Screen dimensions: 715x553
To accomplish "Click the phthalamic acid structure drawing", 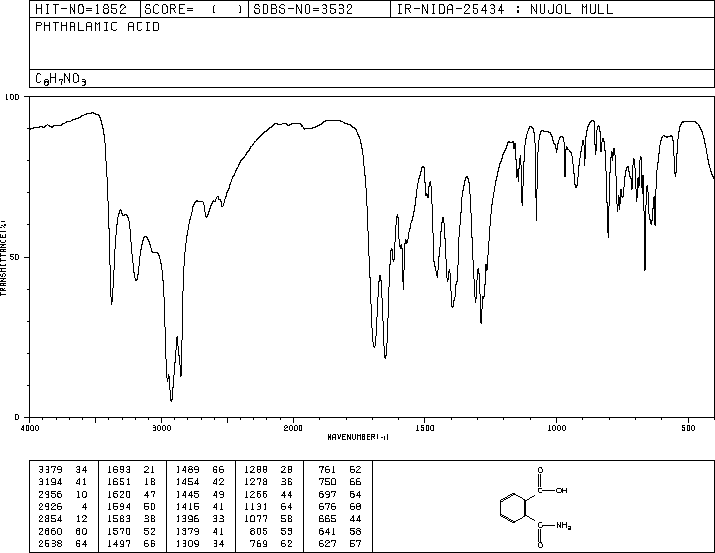I will click(x=535, y=506).
